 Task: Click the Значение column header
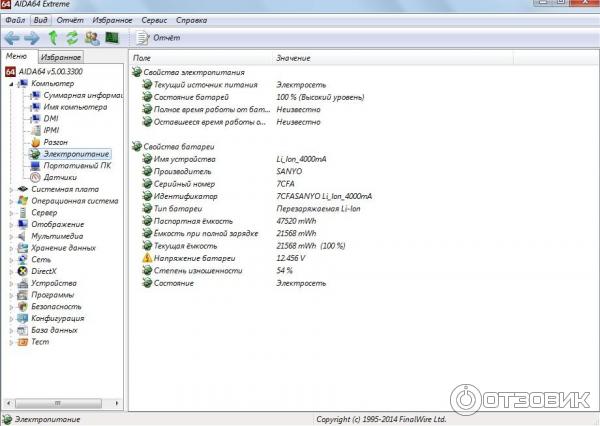click(293, 59)
